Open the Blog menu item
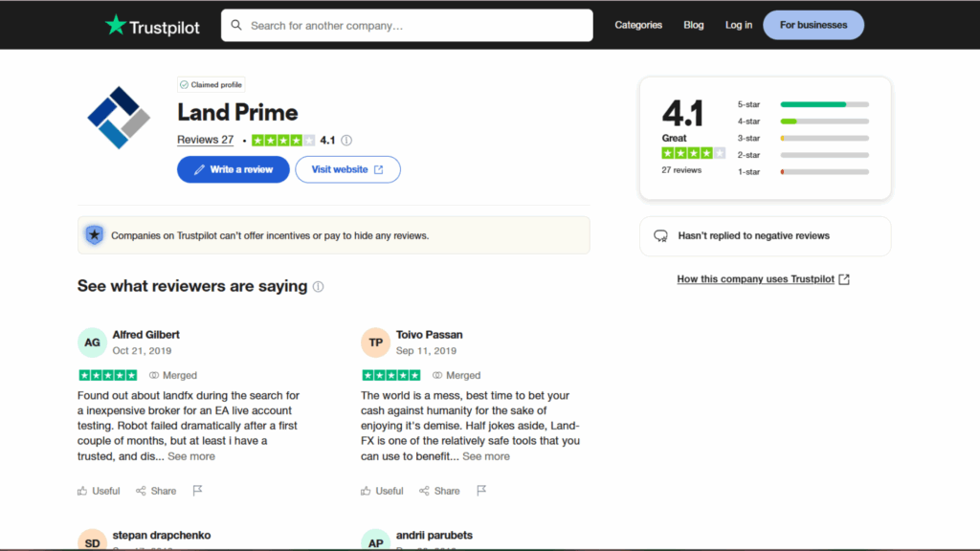The width and height of the screenshot is (980, 551). [x=693, y=25]
